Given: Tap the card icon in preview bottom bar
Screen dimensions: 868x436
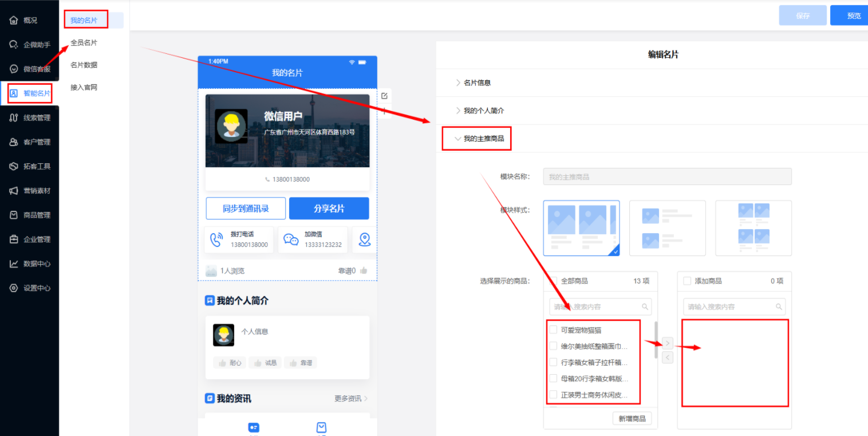Looking at the screenshot, I should point(253,427).
